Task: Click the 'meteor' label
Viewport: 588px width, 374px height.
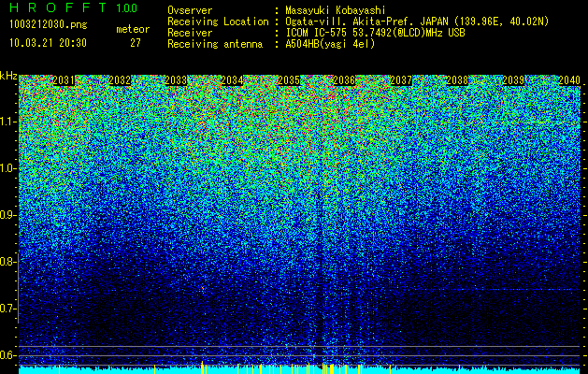Action: 133,29
